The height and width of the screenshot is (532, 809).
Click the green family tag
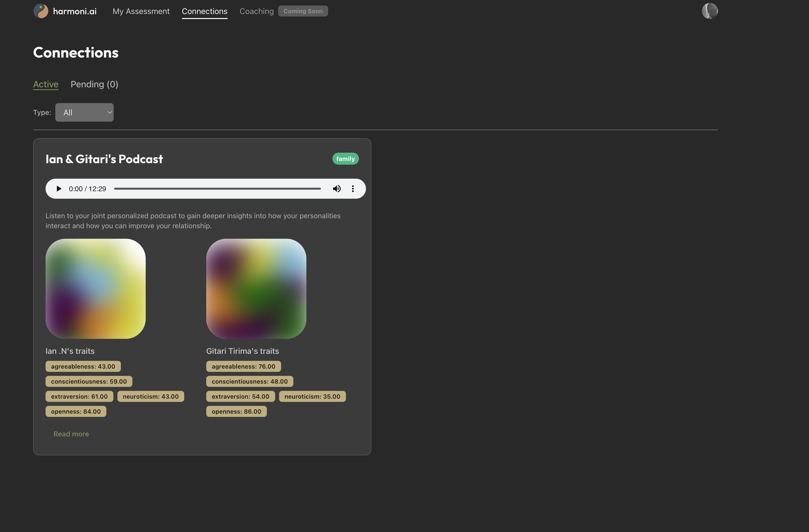(x=345, y=159)
